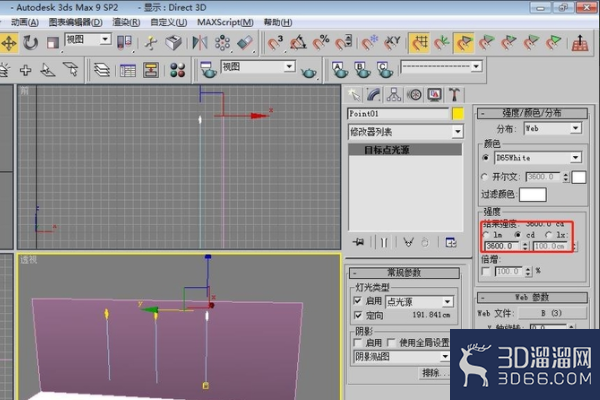Viewport: 600px width, 400px height.
Task: Collapse the Web 参数 rollout
Action: 532,297
